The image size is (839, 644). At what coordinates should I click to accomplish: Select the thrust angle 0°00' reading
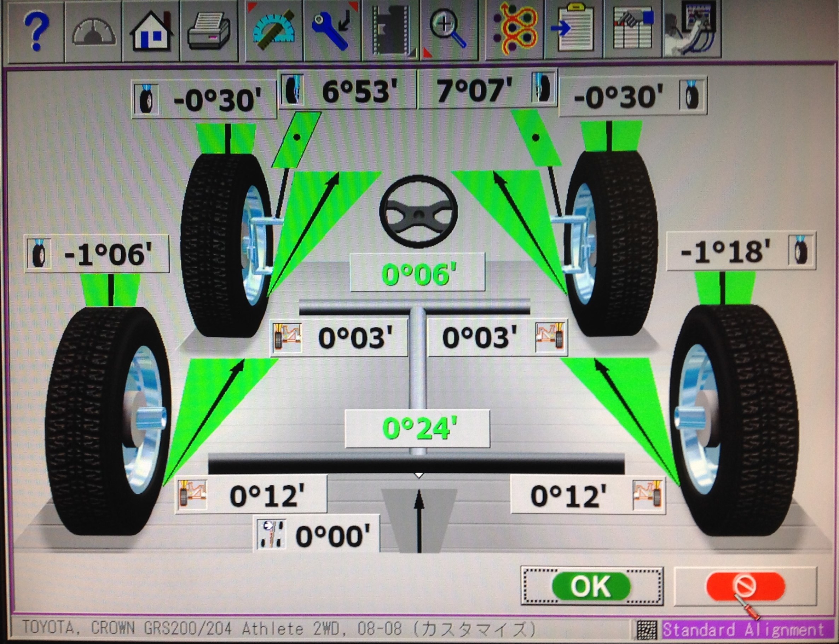pyautogui.click(x=333, y=536)
